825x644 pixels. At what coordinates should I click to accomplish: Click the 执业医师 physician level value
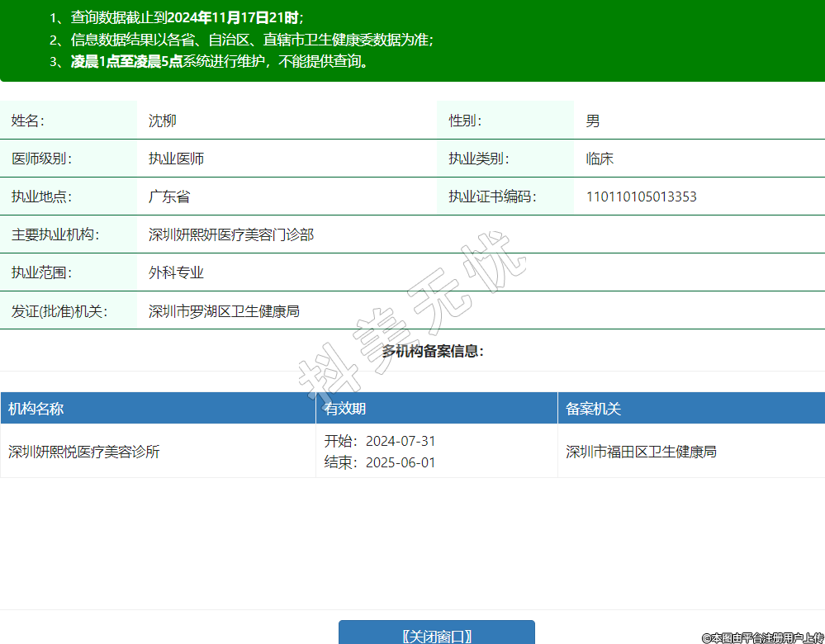coord(176,159)
